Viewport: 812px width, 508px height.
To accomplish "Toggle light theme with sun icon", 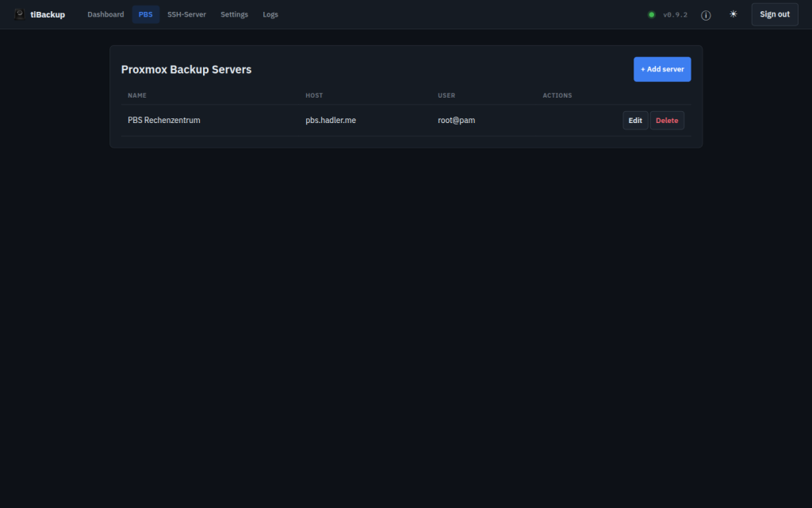I will point(733,14).
